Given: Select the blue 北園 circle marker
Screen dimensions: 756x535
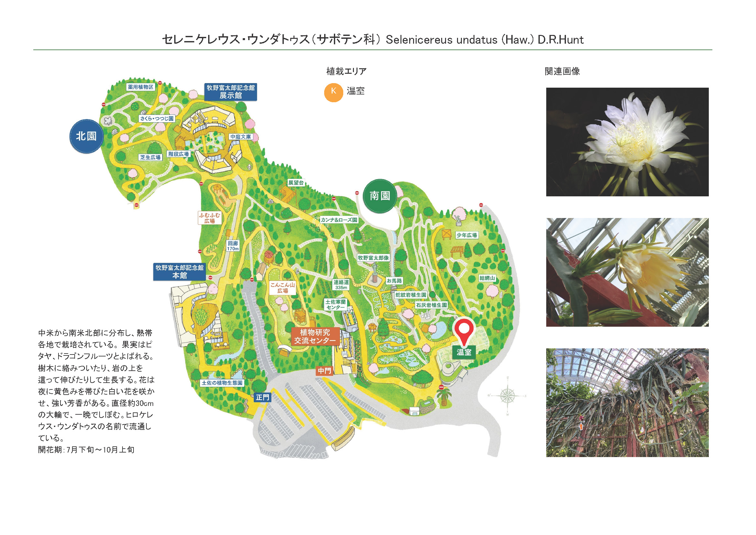Looking at the screenshot, I should point(86,136).
